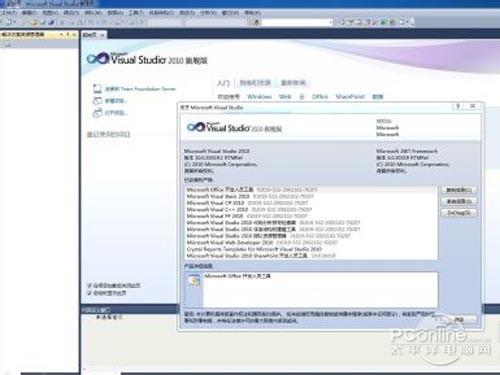Click the Solution Explorer panel toolbar icon

[x=7, y=44]
